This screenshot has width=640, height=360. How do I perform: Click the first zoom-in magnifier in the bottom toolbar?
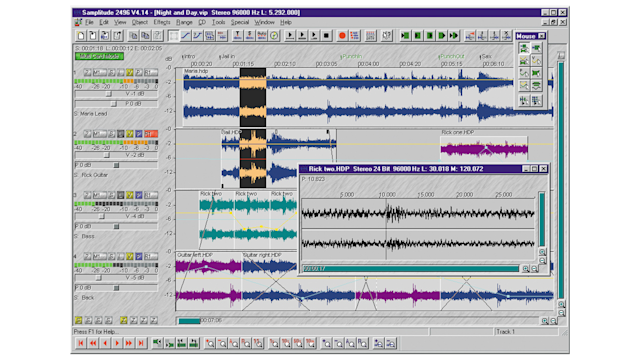point(209,343)
